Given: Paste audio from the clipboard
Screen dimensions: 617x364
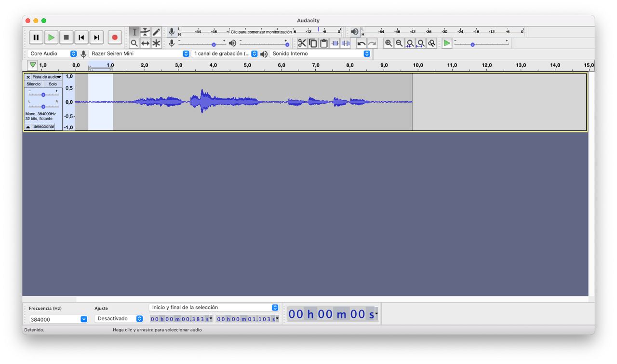Looking at the screenshot, I should [324, 43].
